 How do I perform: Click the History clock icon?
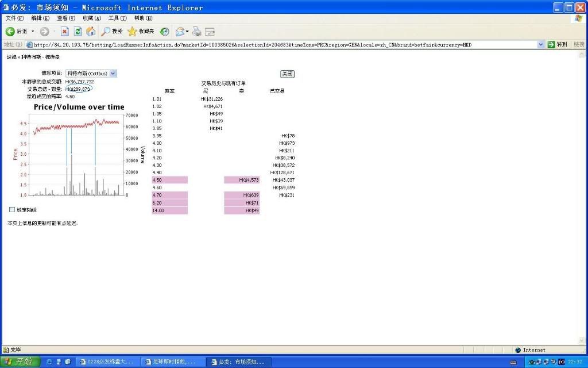click(165, 32)
